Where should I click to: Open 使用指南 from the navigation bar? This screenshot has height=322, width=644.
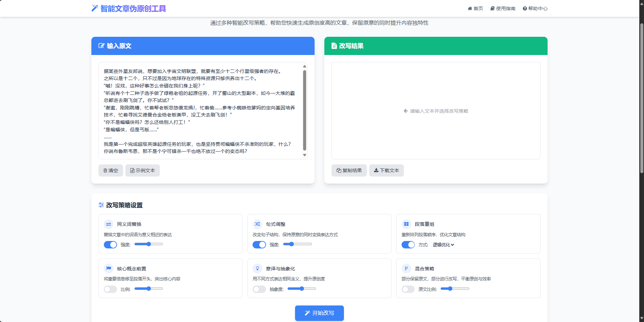click(503, 8)
